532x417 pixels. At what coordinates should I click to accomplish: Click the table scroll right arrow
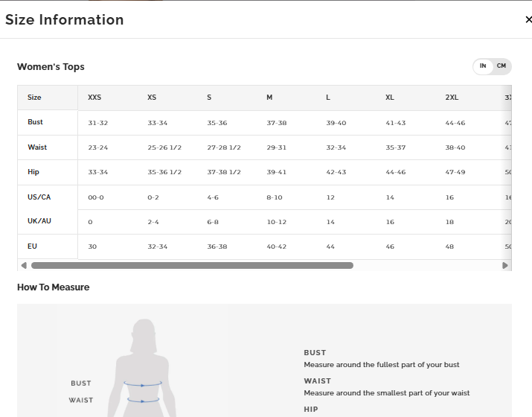(x=506, y=265)
